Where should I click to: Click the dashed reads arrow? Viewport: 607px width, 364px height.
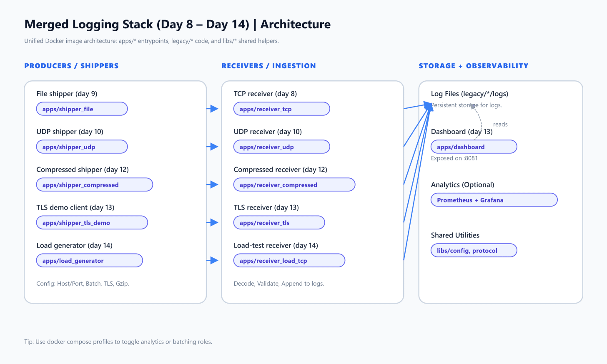[x=479, y=121]
